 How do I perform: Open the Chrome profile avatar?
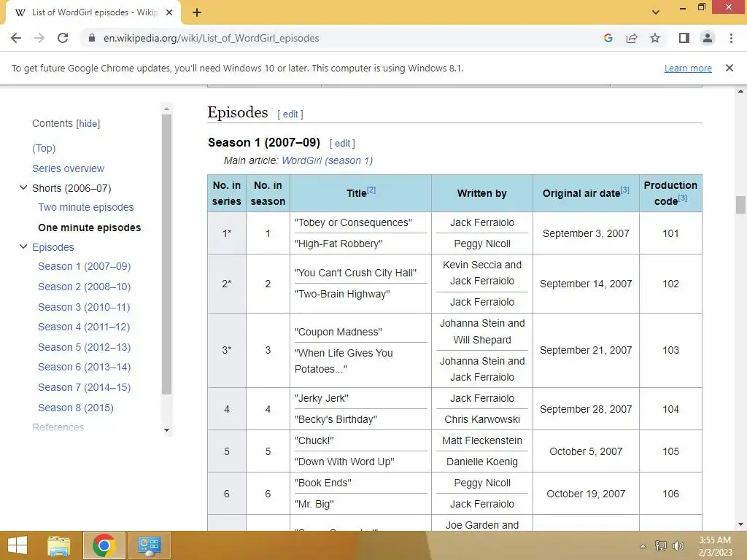point(708,38)
